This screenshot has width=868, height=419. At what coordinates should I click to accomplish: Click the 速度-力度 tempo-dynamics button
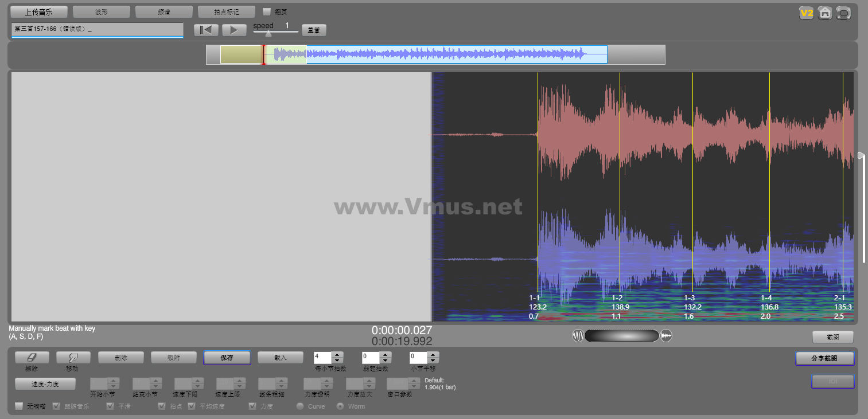click(45, 384)
